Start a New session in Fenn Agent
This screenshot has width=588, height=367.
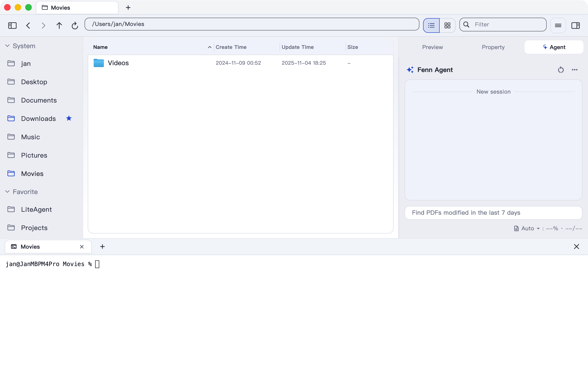[x=493, y=92]
